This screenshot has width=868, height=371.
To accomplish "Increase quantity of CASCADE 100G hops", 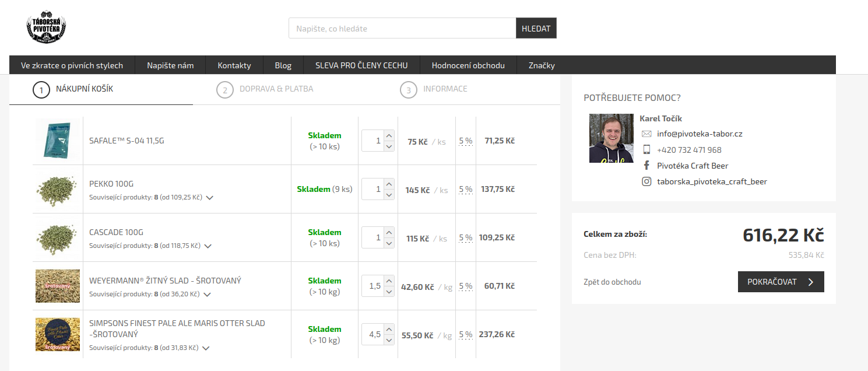I will coord(389,232).
